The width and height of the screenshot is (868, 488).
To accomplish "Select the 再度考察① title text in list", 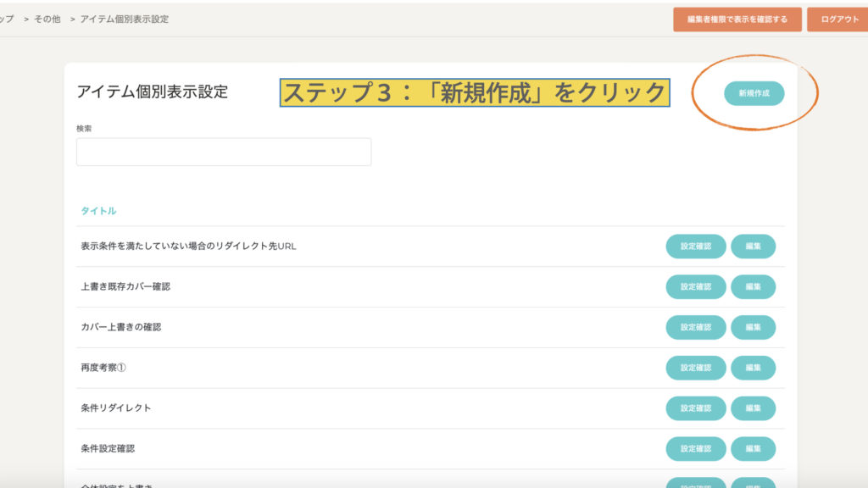I will point(103,368).
